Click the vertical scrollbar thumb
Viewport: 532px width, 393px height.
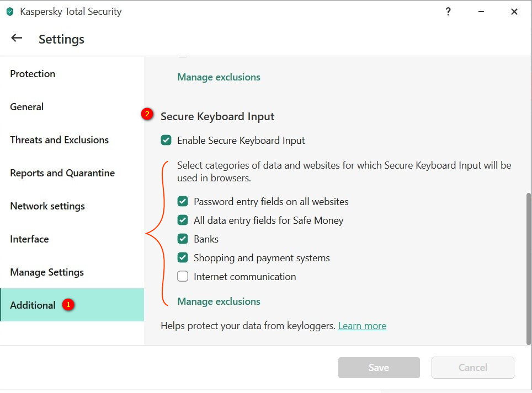pos(529,267)
